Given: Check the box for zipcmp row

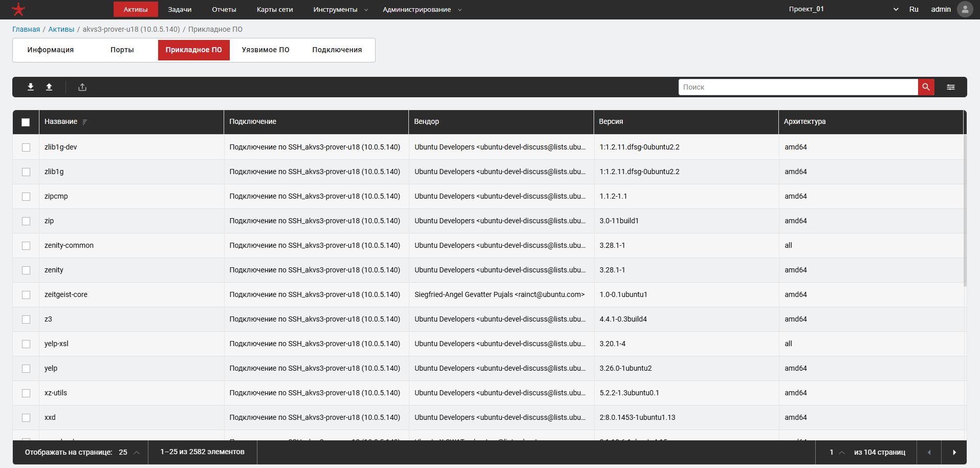Looking at the screenshot, I should [26, 197].
